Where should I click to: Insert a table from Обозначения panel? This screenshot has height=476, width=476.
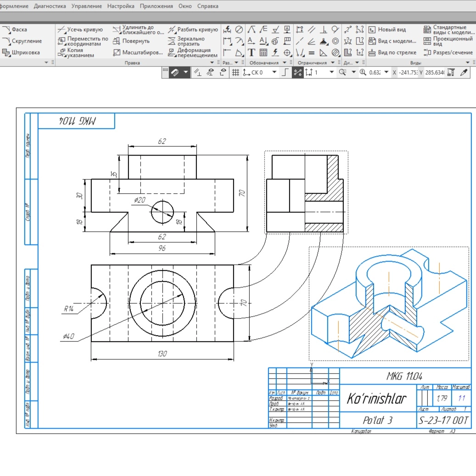pyautogui.click(x=263, y=52)
